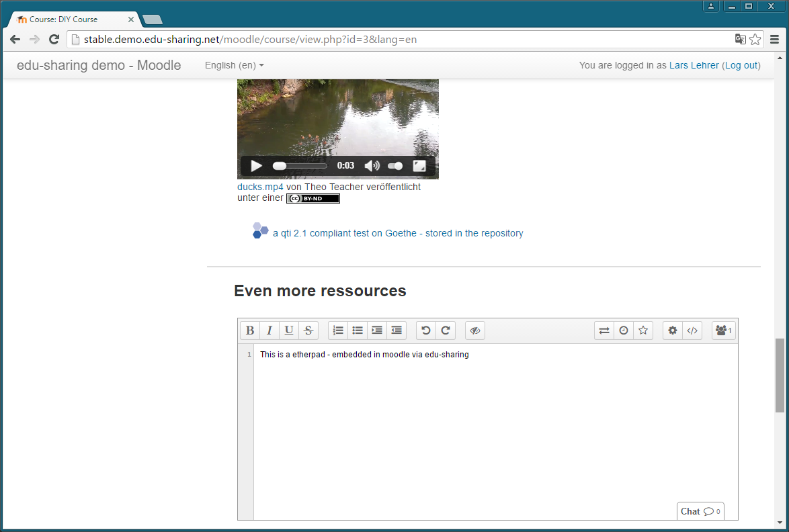Screen dimensions: 789x532
Task: Show pad users list
Action: [724, 330]
